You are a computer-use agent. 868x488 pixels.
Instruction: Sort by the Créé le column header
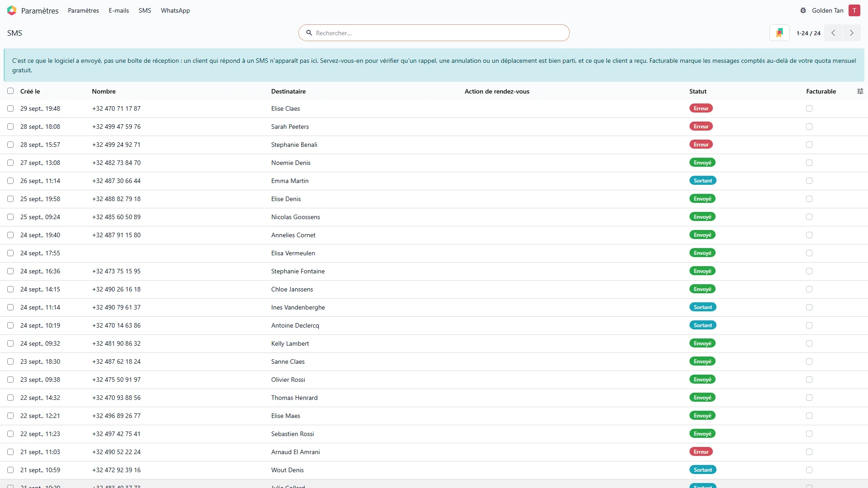[30, 91]
